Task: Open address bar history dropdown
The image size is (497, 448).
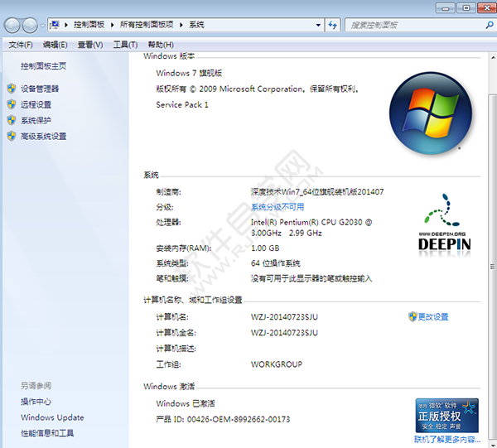Action: click(x=318, y=25)
